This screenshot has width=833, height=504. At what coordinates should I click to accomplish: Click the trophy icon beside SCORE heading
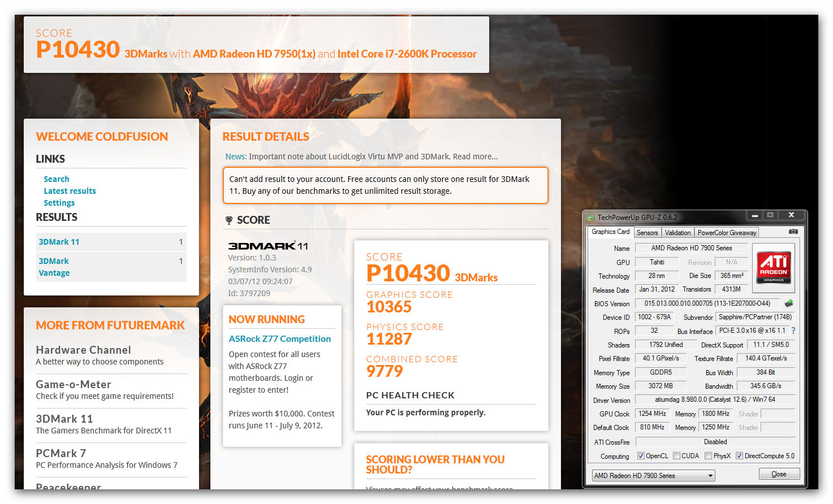[228, 220]
